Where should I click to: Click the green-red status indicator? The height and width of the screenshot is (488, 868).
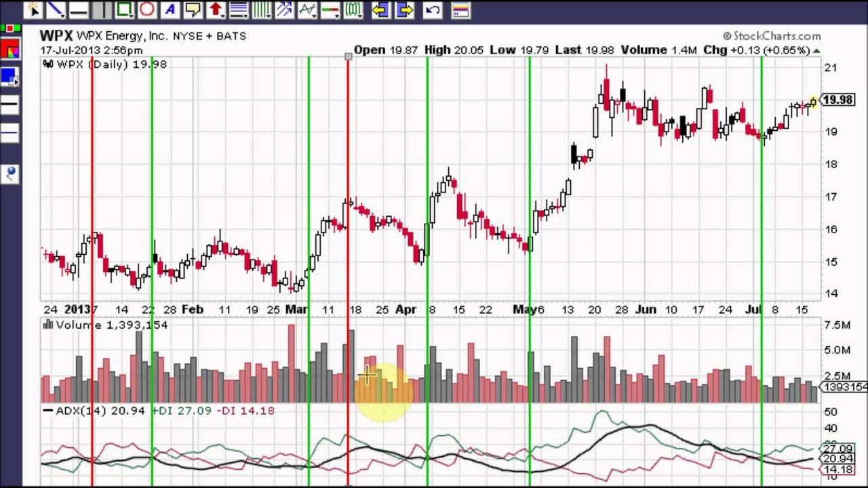click(x=10, y=28)
